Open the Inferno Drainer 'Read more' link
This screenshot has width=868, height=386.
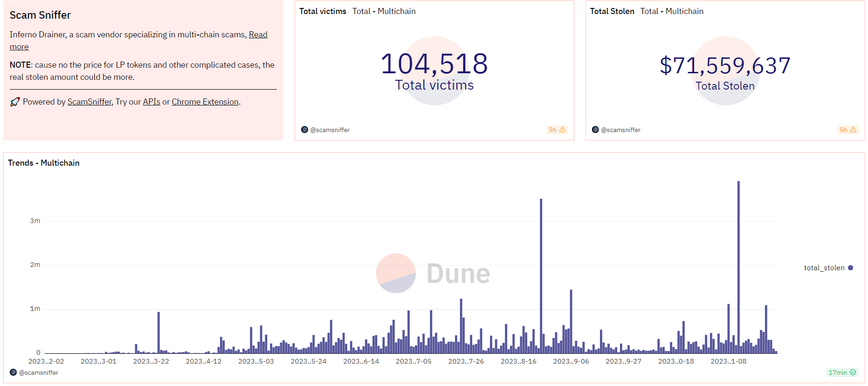point(258,35)
